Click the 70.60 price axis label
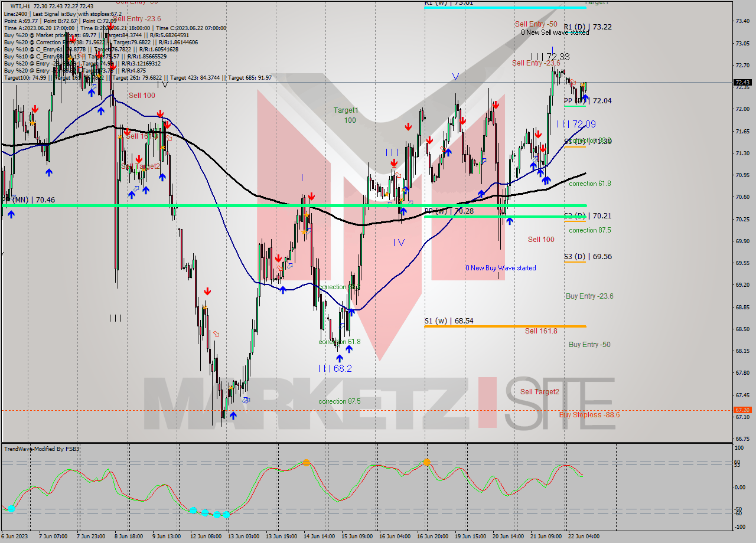The image size is (756, 543). pos(742,197)
